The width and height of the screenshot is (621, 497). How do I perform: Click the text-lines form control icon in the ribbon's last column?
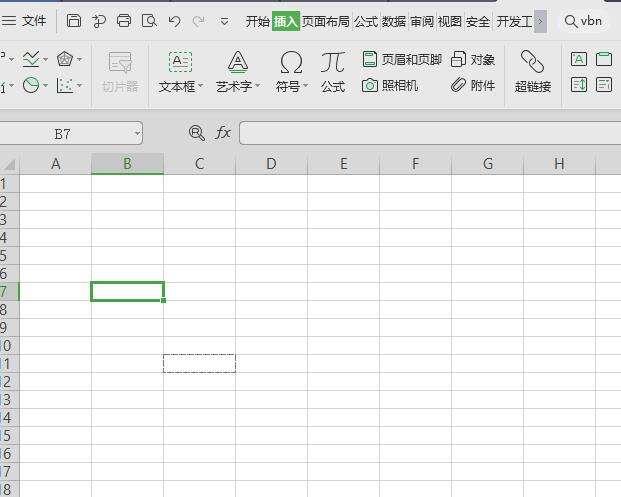(604, 85)
